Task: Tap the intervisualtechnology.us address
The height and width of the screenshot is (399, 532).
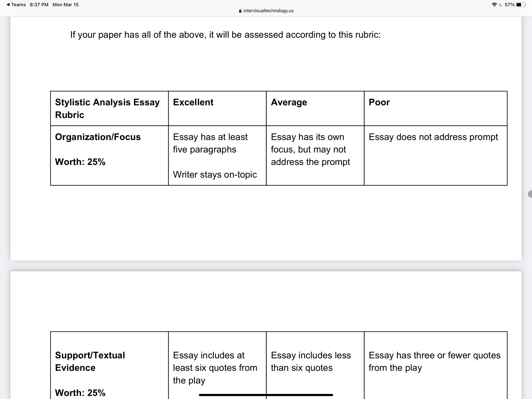Action: (268, 11)
